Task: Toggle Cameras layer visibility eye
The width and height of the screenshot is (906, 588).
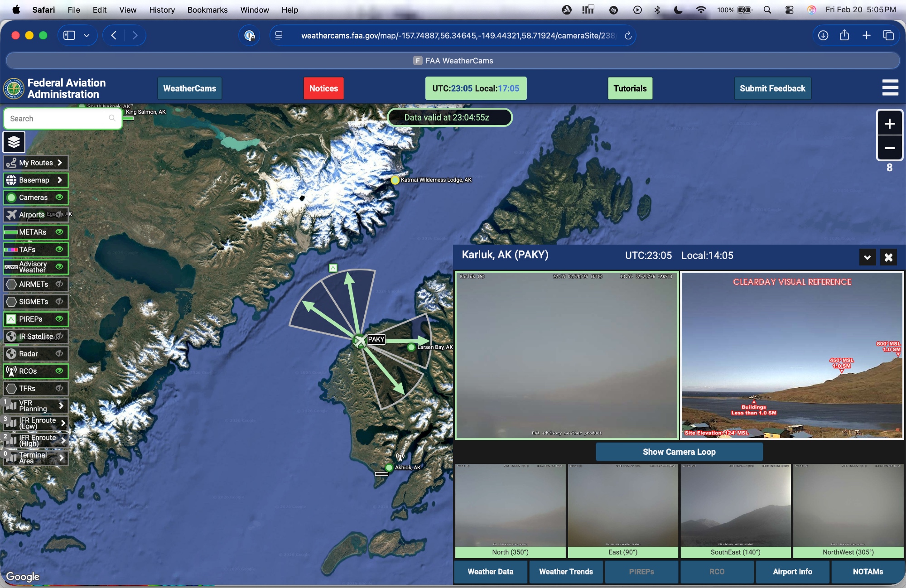Action: tap(59, 197)
